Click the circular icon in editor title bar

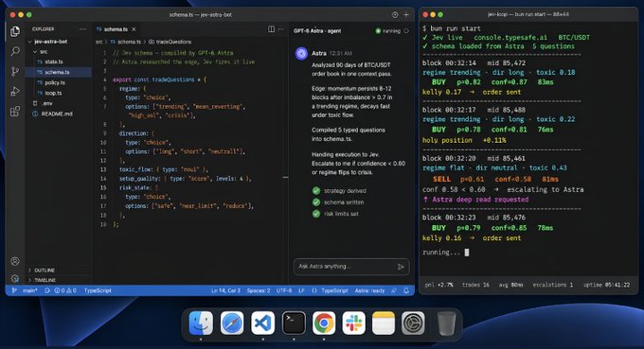tap(395, 15)
